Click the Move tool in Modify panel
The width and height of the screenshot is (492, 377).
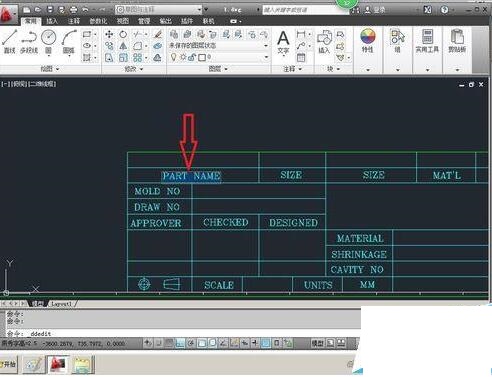coord(109,34)
